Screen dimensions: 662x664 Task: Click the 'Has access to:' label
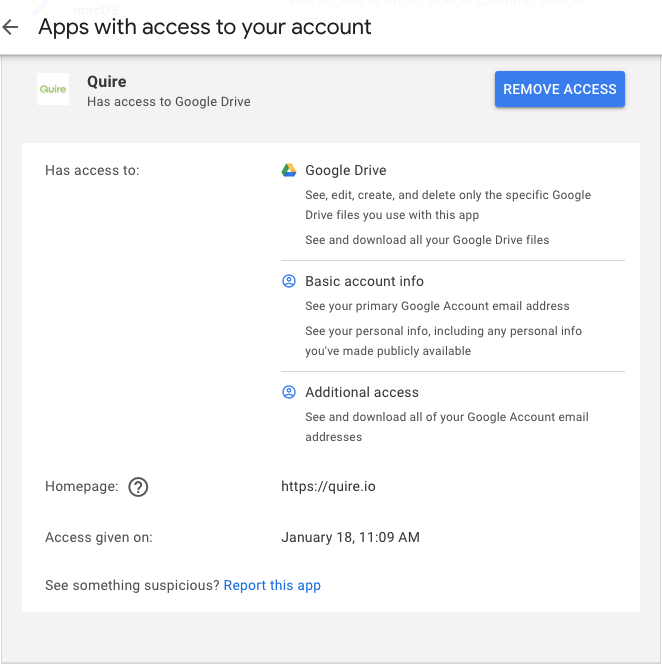tap(92, 170)
